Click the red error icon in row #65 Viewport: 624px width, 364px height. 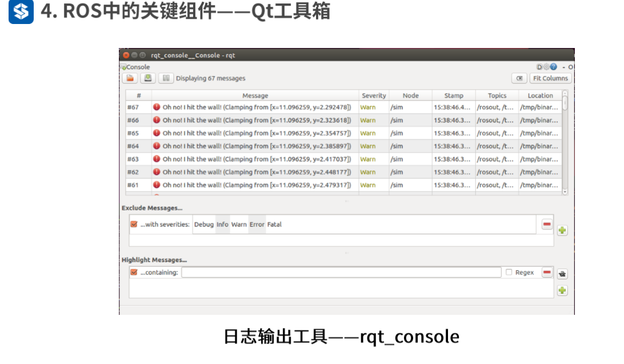(157, 133)
